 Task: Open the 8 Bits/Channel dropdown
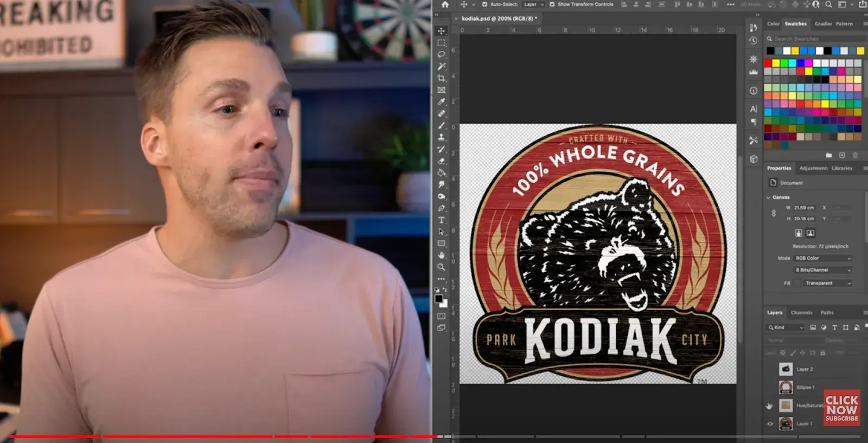(x=822, y=270)
